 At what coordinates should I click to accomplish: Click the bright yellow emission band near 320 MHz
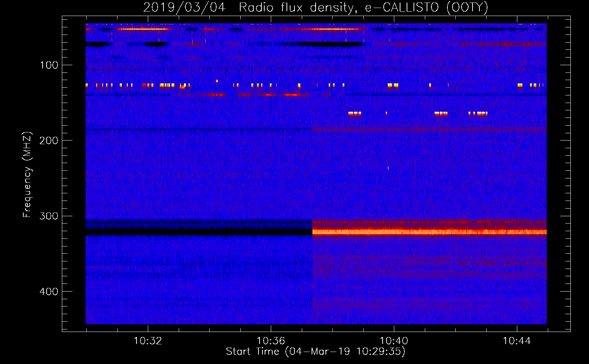[430, 232]
